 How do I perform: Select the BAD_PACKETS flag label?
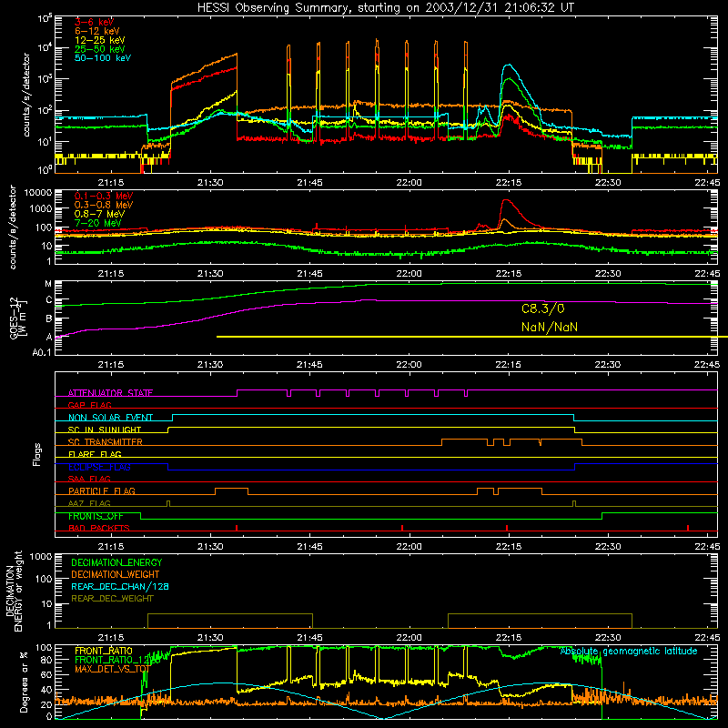pyautogui.click(x=99, y=528)
